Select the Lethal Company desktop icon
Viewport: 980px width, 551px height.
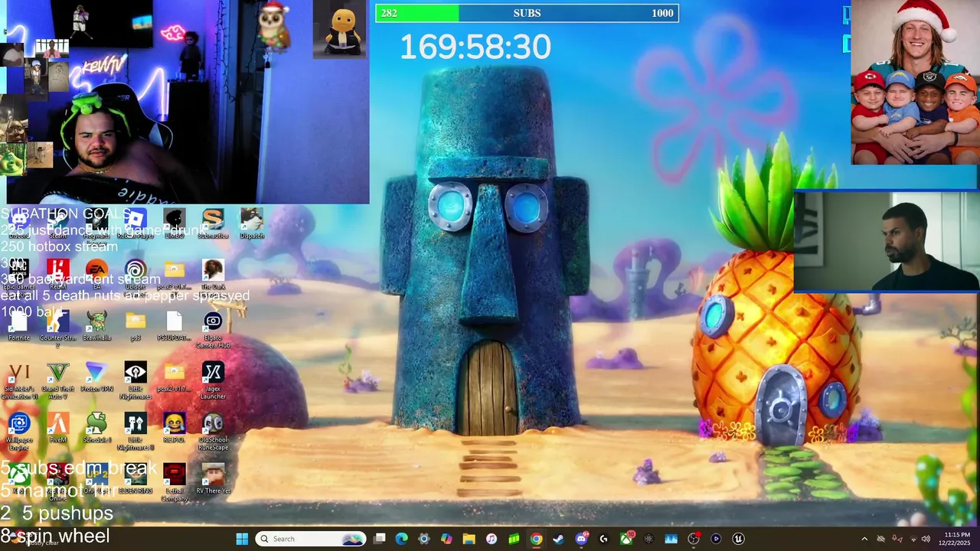coord(175,484)
